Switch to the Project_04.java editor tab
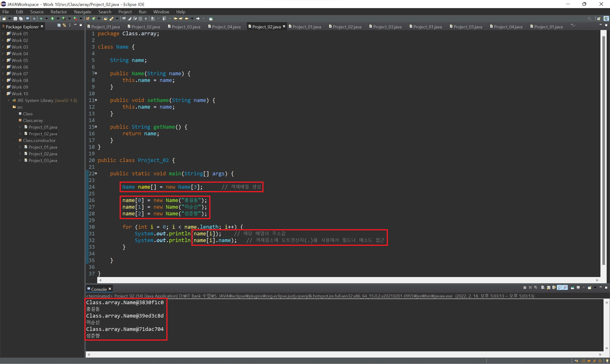 tap(226, 27)
